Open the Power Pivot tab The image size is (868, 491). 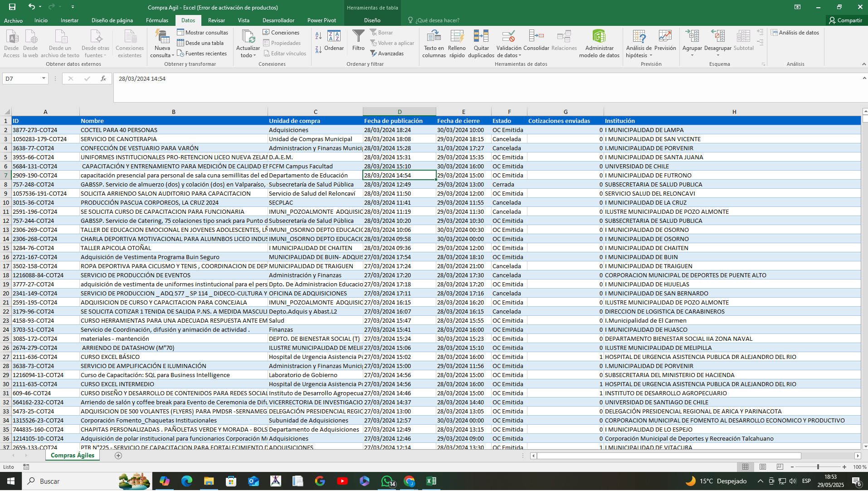(x=322, y=20)
